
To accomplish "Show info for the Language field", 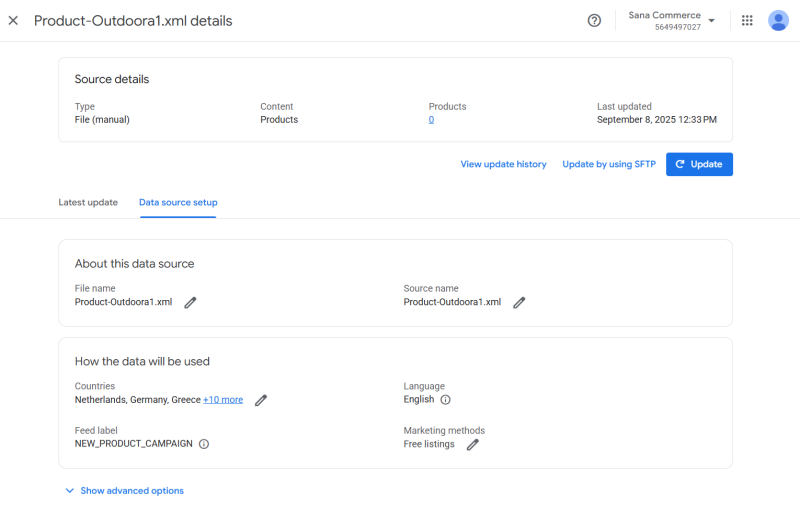I will (x=445, y=400).
